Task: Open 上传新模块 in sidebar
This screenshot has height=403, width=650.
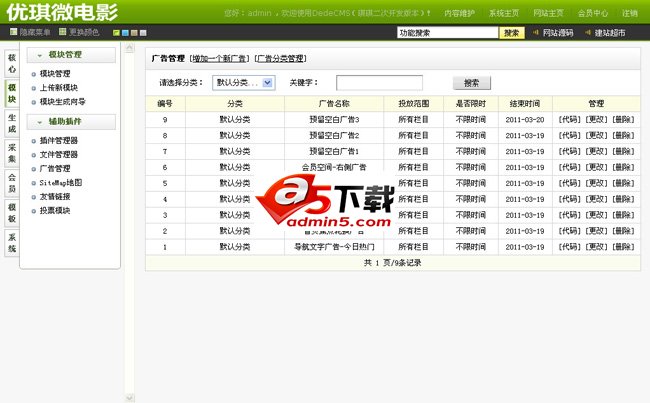Action: coord(58,87)
